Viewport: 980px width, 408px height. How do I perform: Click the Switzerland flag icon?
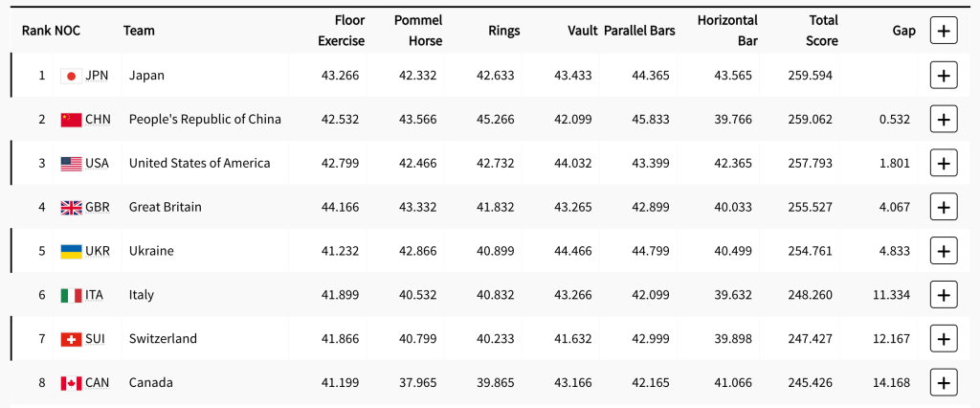click(x=71, y=339)
